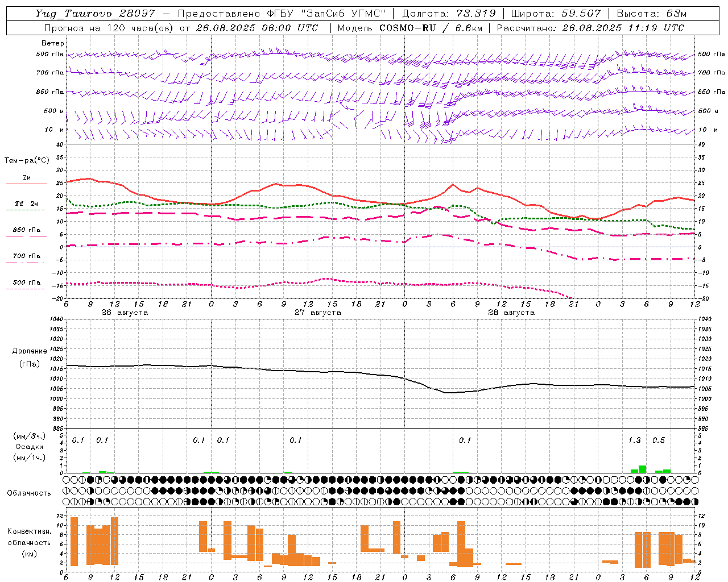Viewport: 728px width, 582px height.
Task: Select the (мм/3ч.) unit label
Action: tap(30, 436)
